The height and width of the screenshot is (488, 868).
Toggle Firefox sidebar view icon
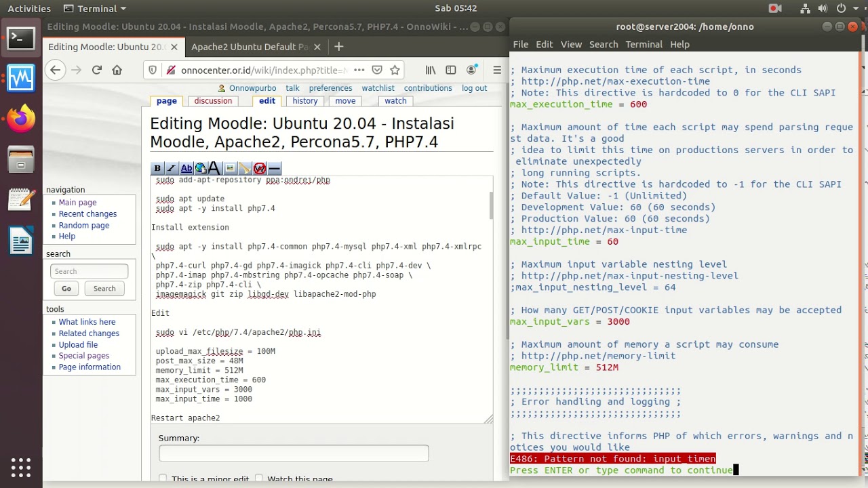click(x=451, y=70)
